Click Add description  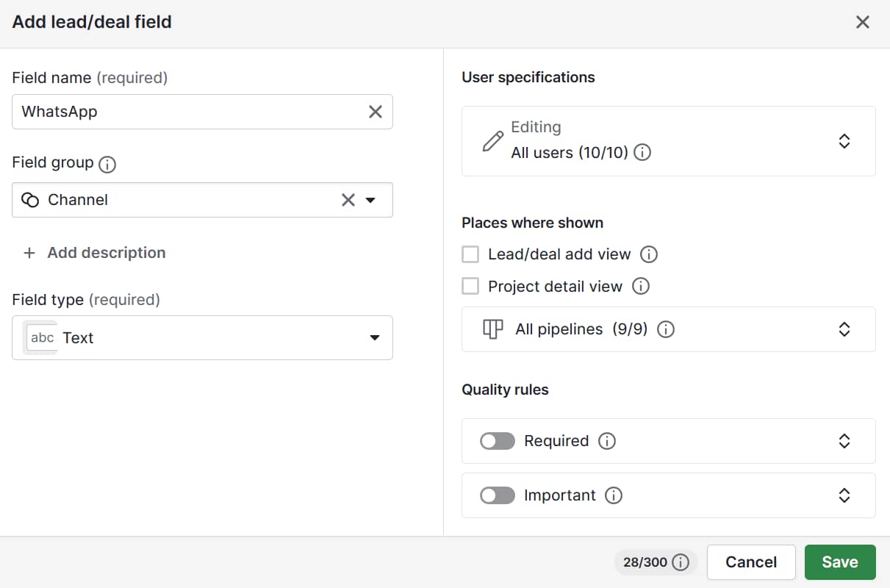(93, 253)
